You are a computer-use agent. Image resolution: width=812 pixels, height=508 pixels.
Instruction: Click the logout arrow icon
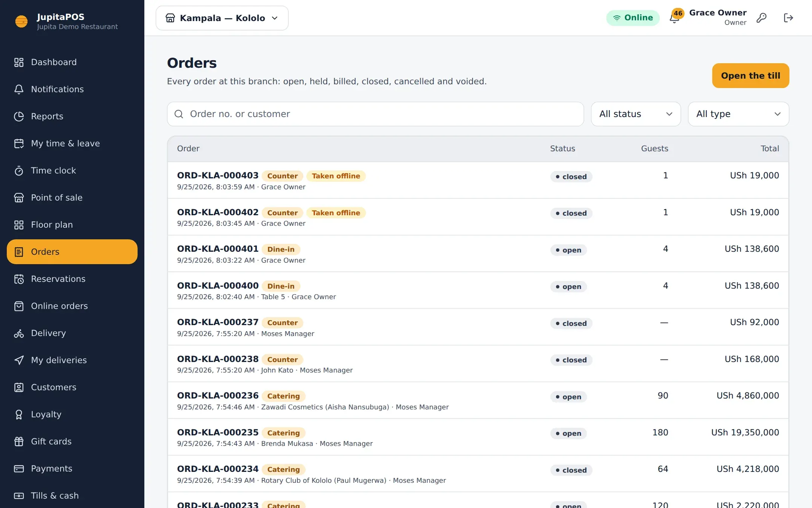coord(788,18)
